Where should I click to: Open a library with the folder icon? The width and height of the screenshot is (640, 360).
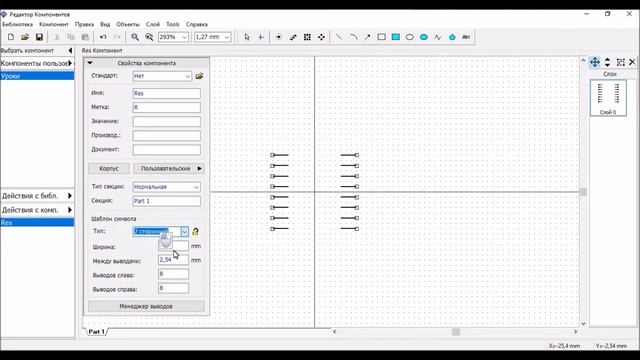(x=25, y=37)
